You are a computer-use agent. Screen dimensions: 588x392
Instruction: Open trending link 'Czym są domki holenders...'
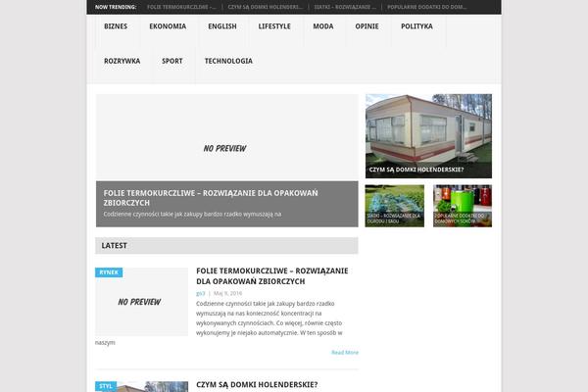coord(264,7)
